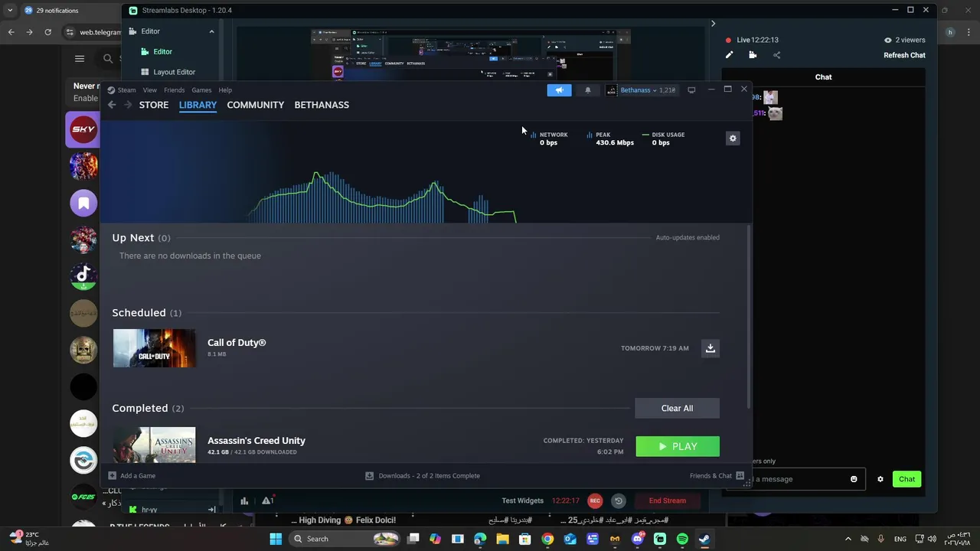Open Telegram hamburger menu

click(80, 58)
